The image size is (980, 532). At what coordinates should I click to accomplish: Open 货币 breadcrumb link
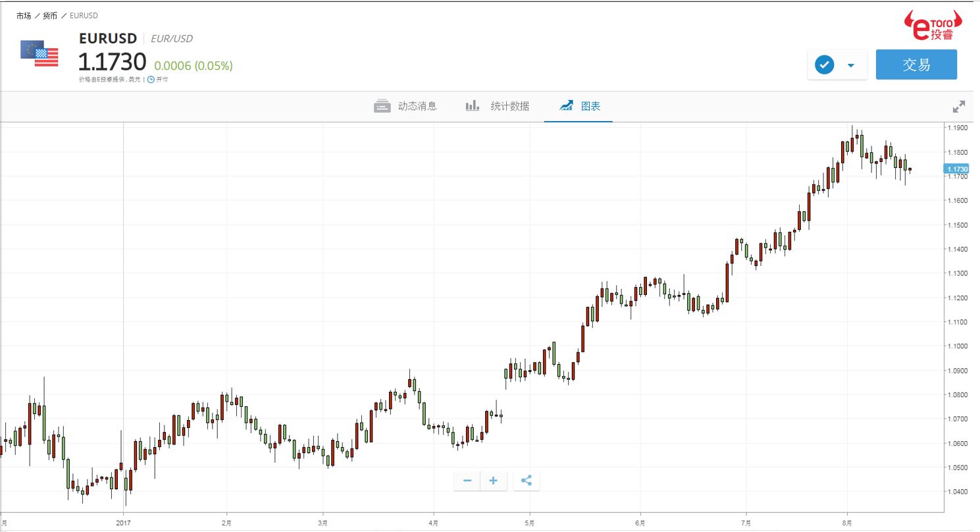click(50, 15)
